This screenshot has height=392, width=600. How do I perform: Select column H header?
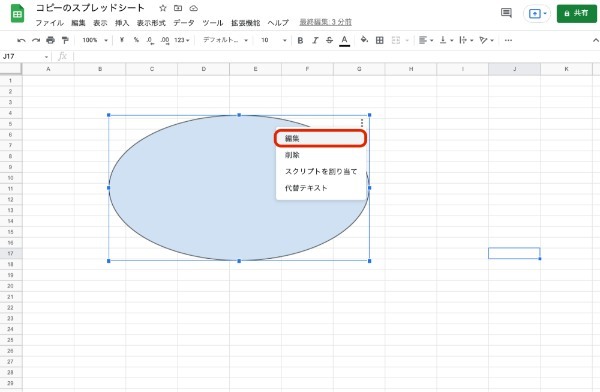point(411,69)
